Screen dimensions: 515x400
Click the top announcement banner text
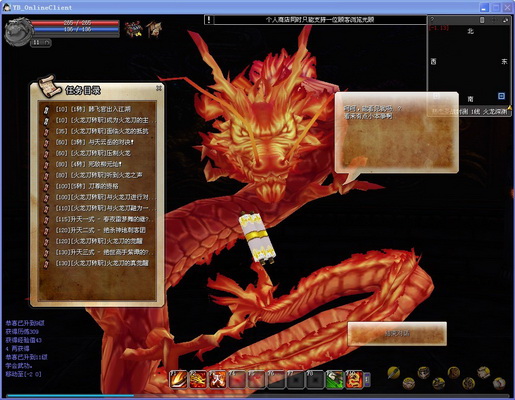click(x=320, y=20)
